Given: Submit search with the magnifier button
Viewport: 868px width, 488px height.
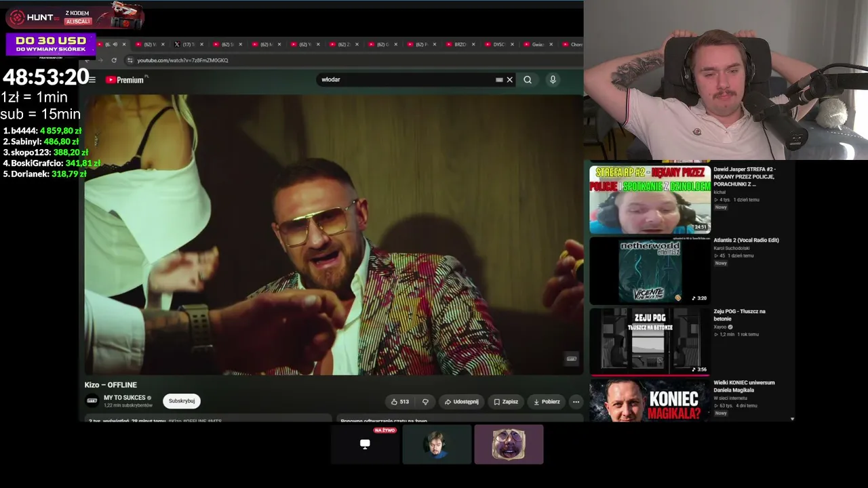Looking at the screenshot, I should pyautogui.click(x=528, y=80).
